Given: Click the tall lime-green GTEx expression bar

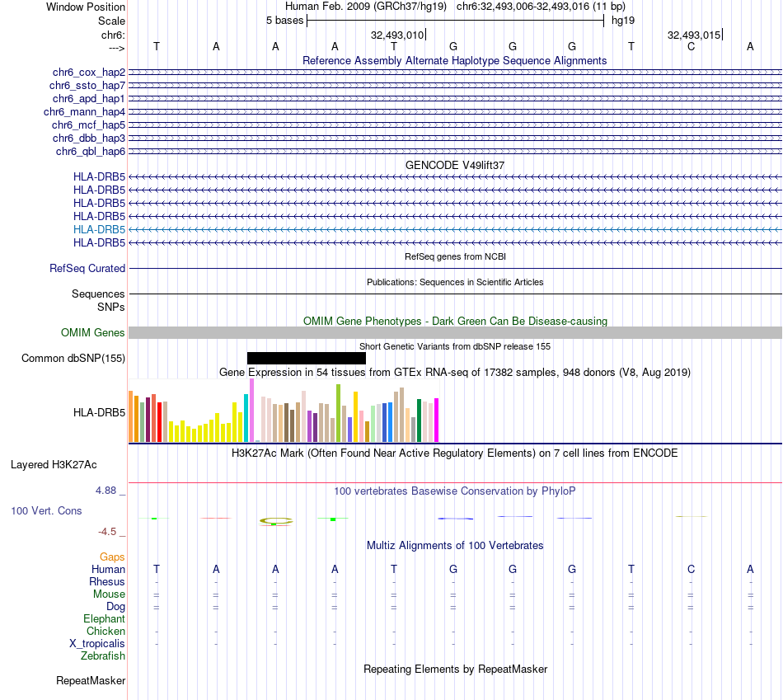Looking at the screenshot, I should [338, 413].
